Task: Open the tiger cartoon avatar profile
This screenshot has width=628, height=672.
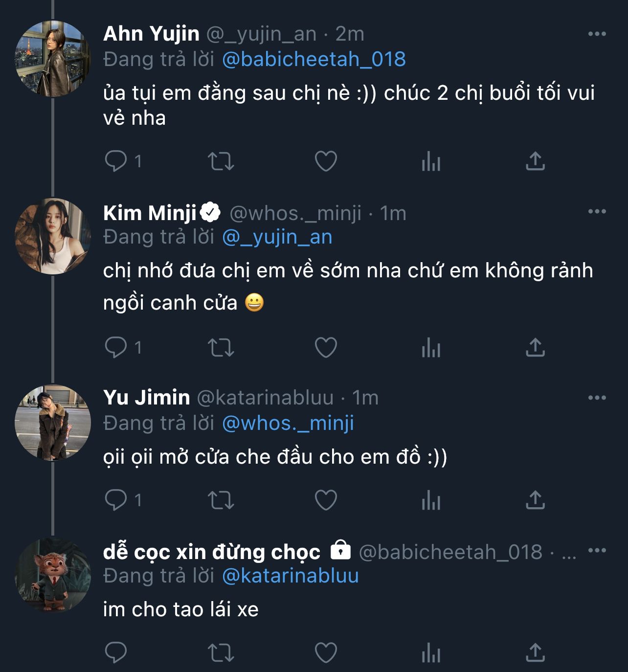Action: point(53,575)
